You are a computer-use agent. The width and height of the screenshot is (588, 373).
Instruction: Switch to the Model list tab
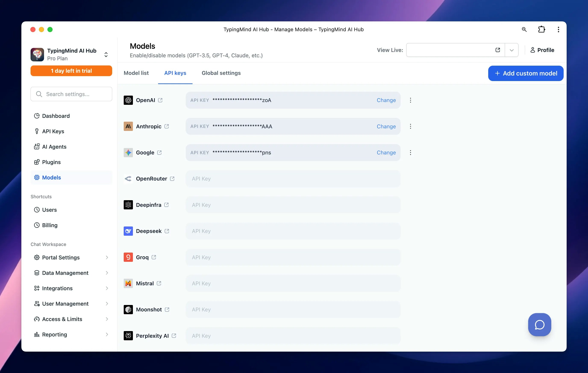[x=136, y=73]
